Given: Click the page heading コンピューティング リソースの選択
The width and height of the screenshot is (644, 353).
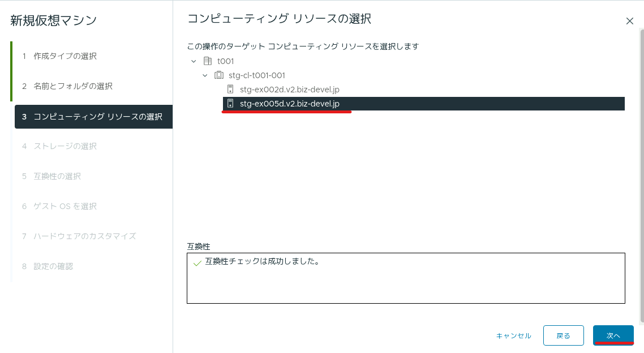Looking at the screenshot, I should tap(280, 19).
